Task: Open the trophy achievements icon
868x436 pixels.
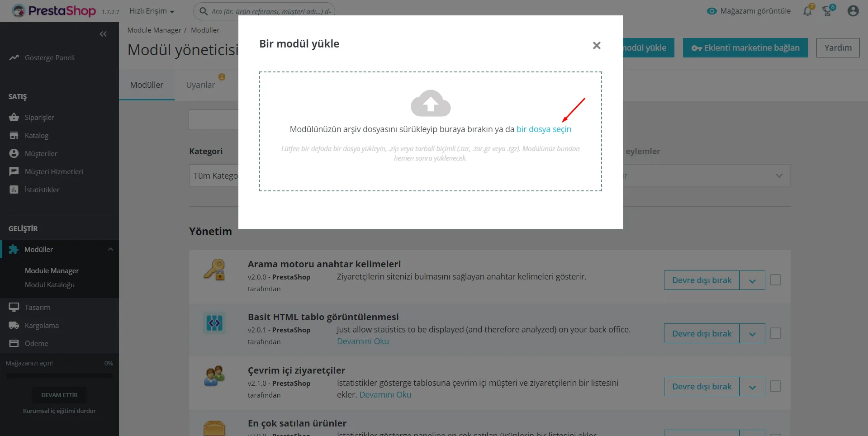Action: (x=827, y=11)
